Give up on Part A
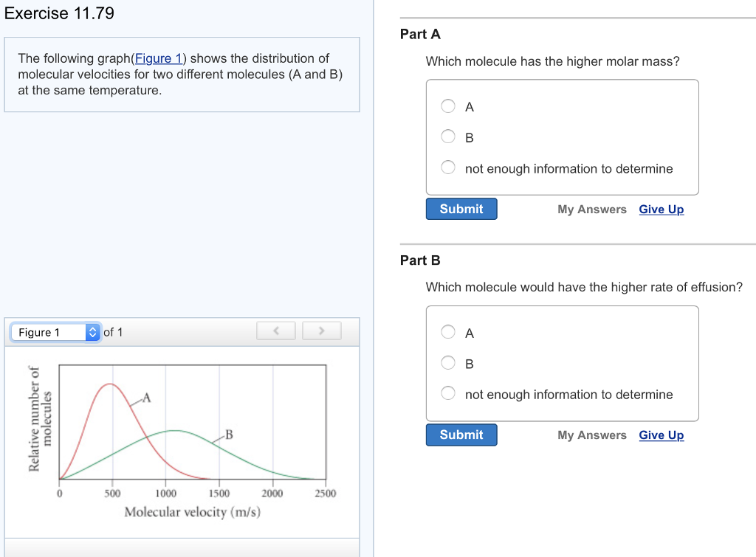 click(661, 210)
